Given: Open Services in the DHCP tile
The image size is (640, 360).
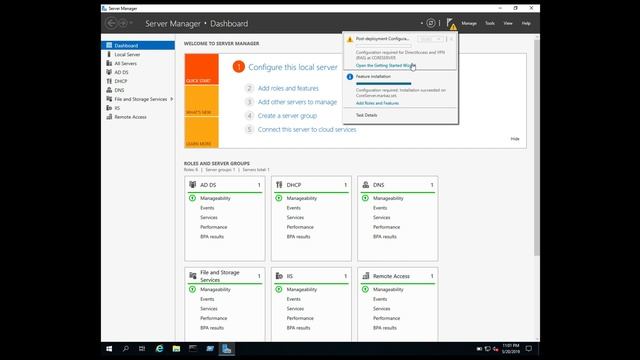Looking at the screenshot, I should click(x=295, y=218).
